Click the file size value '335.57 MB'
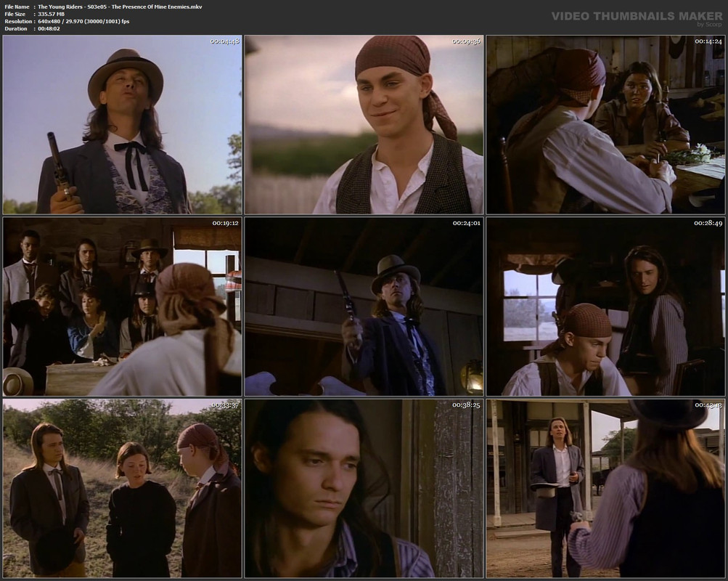728x581 pixels. pos(51,14)
